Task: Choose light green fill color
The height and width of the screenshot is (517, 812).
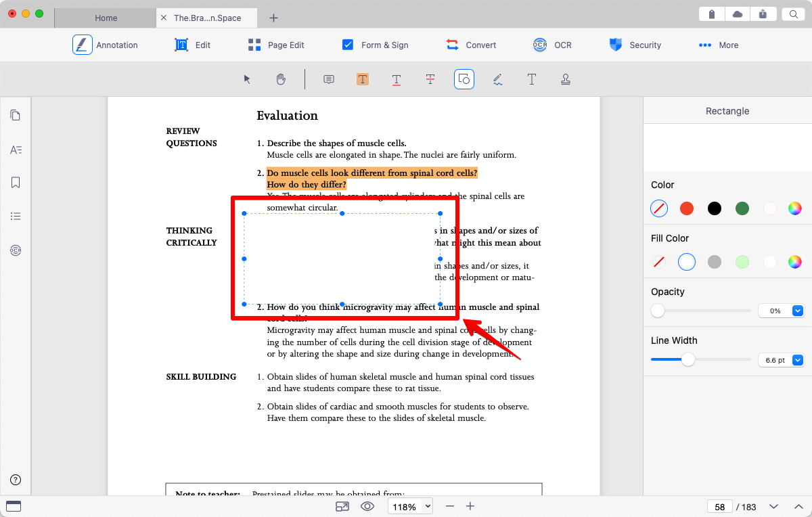Action: [x=742, y=262]
